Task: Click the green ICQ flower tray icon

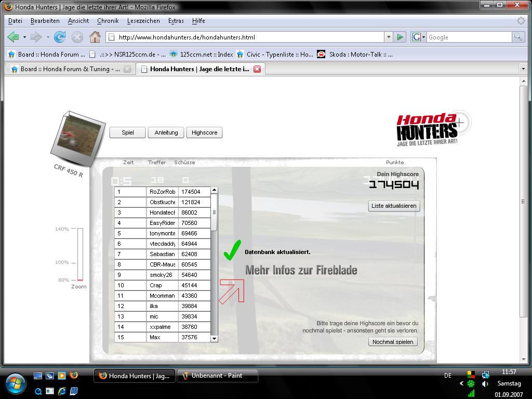Action: pyautogui.click(x=471, y=384)
